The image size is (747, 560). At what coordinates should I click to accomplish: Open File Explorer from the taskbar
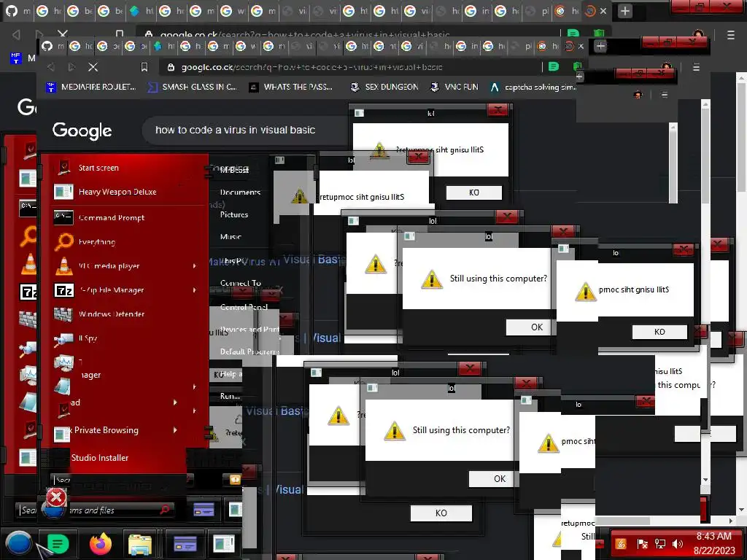pyautogui.click(x=140, y=544)
